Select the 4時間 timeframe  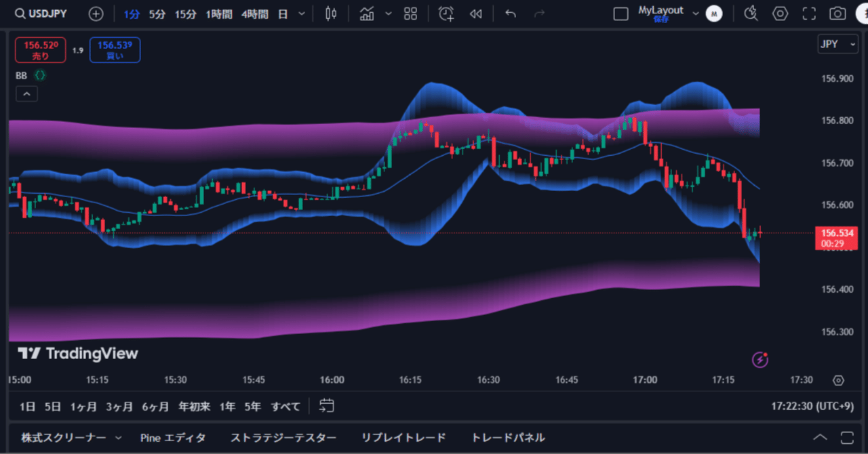[254, 14]
